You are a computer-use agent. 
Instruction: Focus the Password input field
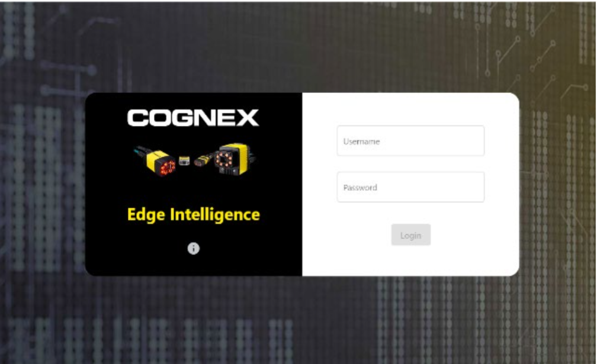[x=410, y=187]
